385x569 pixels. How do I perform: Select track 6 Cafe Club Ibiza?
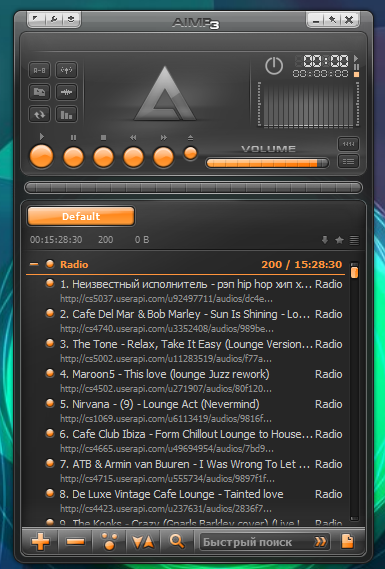click(186, 441)
